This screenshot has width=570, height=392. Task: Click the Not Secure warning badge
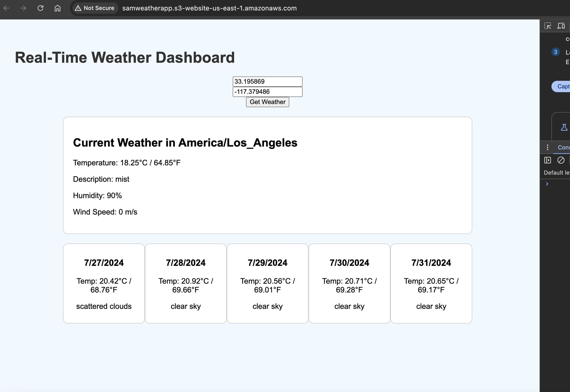[94, 8]
